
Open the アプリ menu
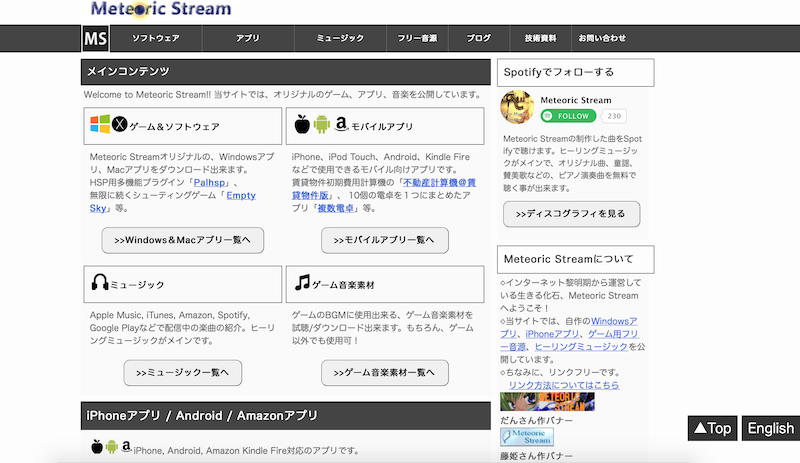click(248, 38)
